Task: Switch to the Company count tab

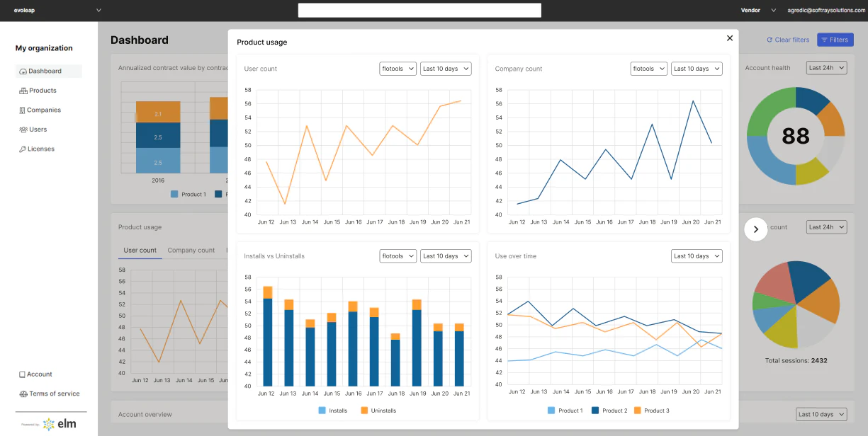Action: click(x=191, y=250)
